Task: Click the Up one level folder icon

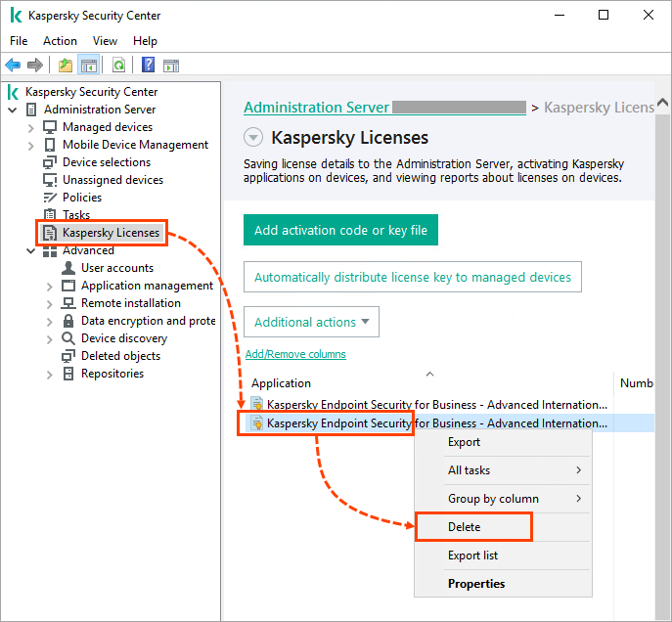Action: (x=65, y=66)
